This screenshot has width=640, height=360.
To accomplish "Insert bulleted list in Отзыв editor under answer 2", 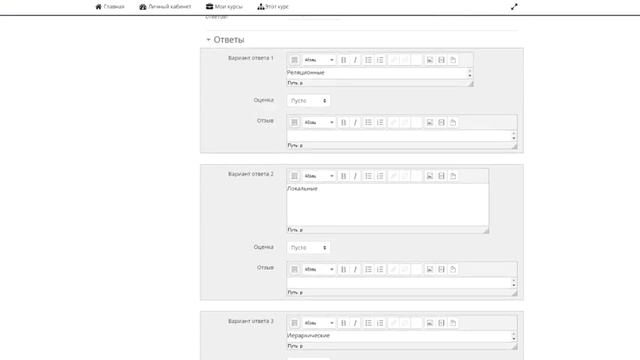I will pos(369,269).
